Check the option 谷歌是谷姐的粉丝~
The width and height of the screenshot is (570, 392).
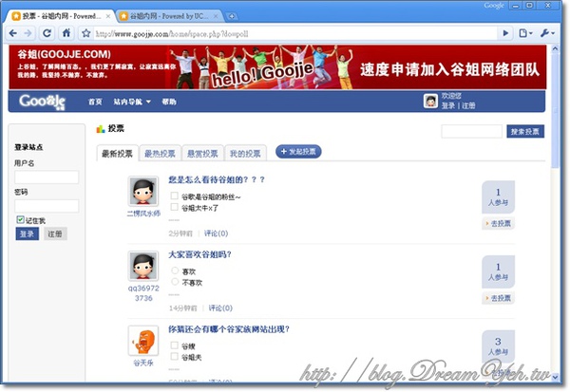pos(175,196)
